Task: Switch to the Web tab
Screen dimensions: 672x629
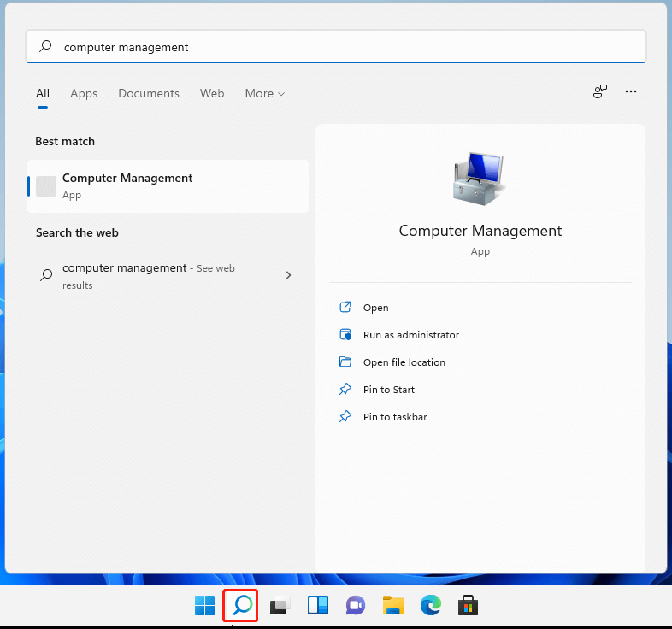Action: coord(212,93)
